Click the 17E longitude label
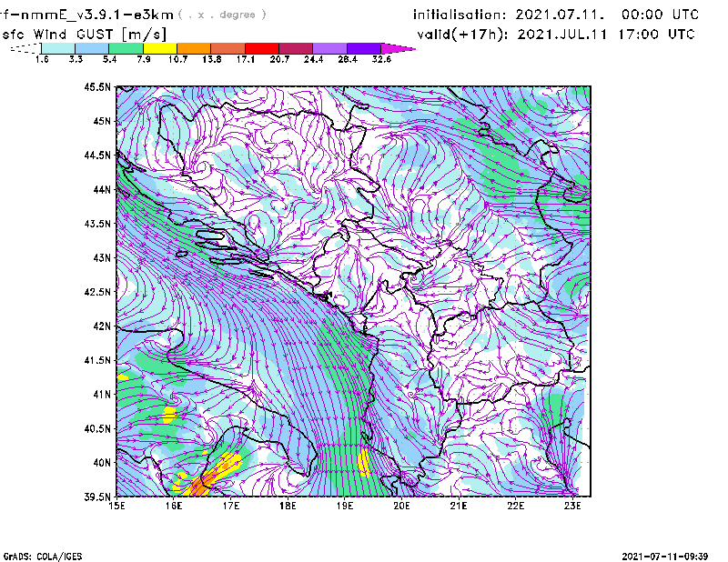The width and height of the screenshot is (728, 562). click(231, 506)
